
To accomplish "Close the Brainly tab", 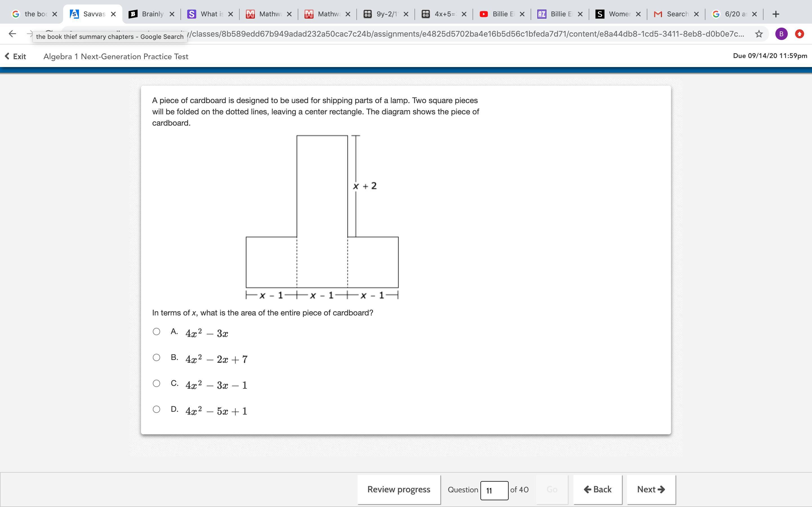I will click(x=172, y=14).
